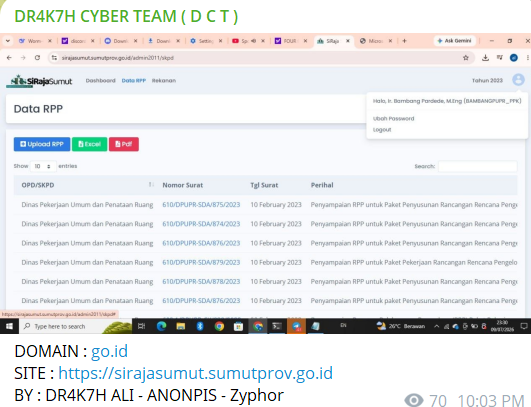Expand the system tray hidden icons chevron

pos(437,326)
